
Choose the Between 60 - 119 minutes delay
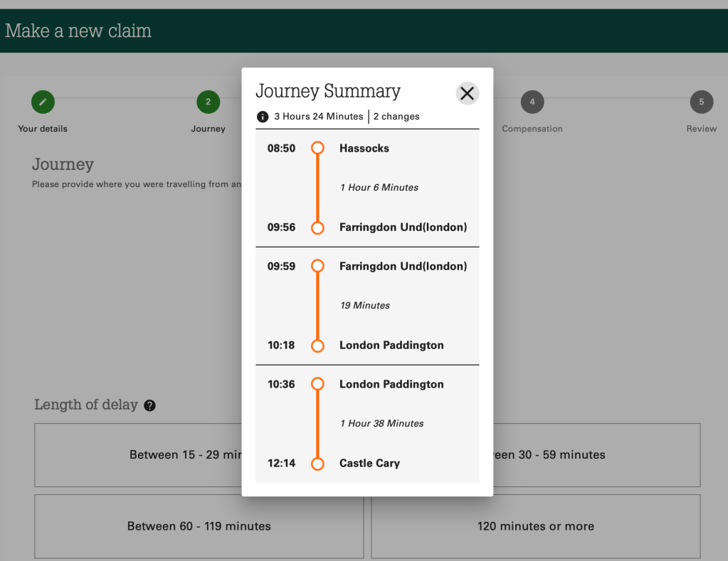(x=199, y=527)
